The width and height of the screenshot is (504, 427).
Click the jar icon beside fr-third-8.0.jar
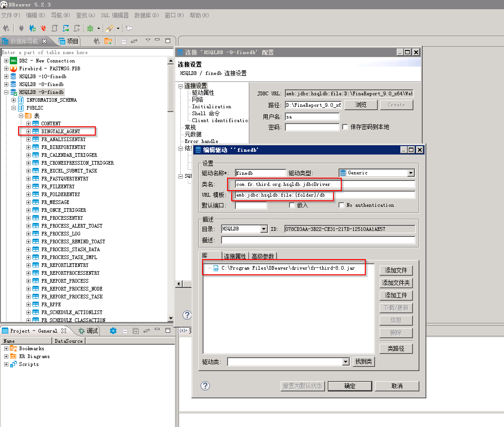pos(215,268)
